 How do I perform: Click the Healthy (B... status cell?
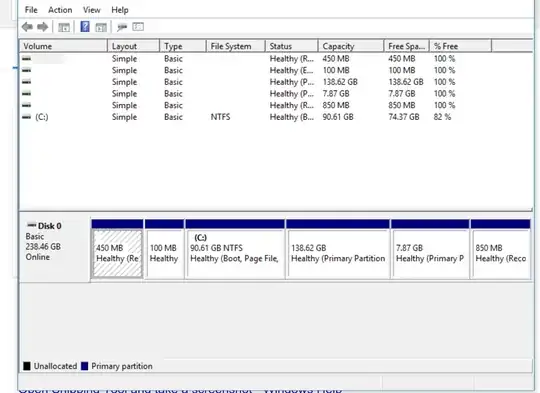(x=292, y=117)
